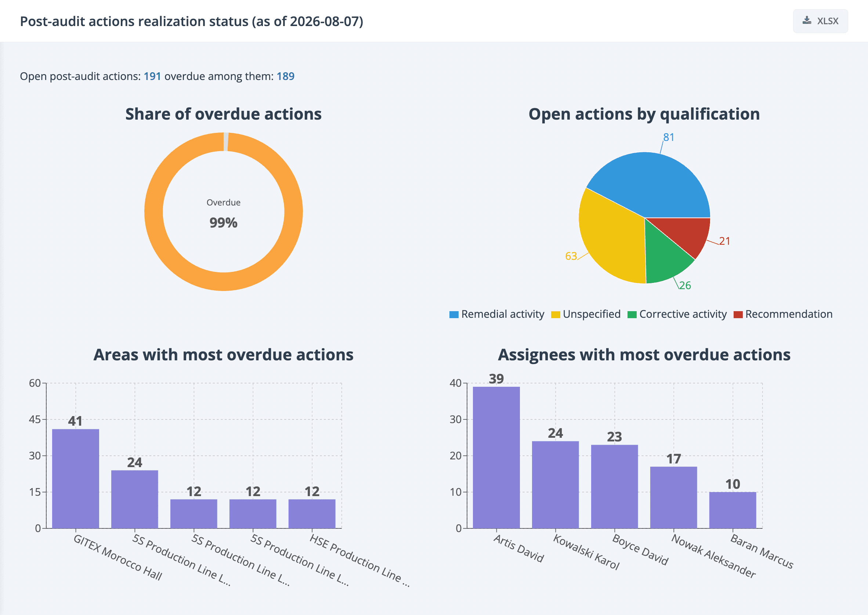Click the value label 17 above bar
Image resolution: width=868 pixels, height=615 pixels.
[x=674, y=459]
